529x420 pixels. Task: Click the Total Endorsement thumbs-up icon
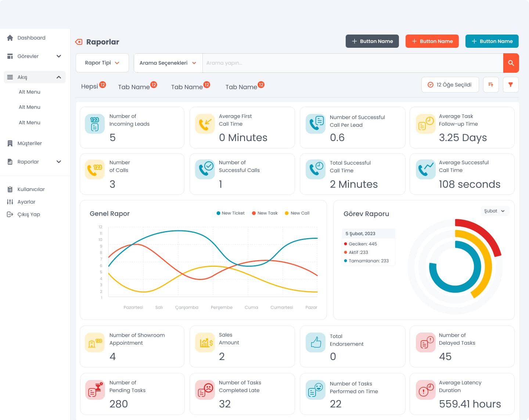[x=316, y=342]
